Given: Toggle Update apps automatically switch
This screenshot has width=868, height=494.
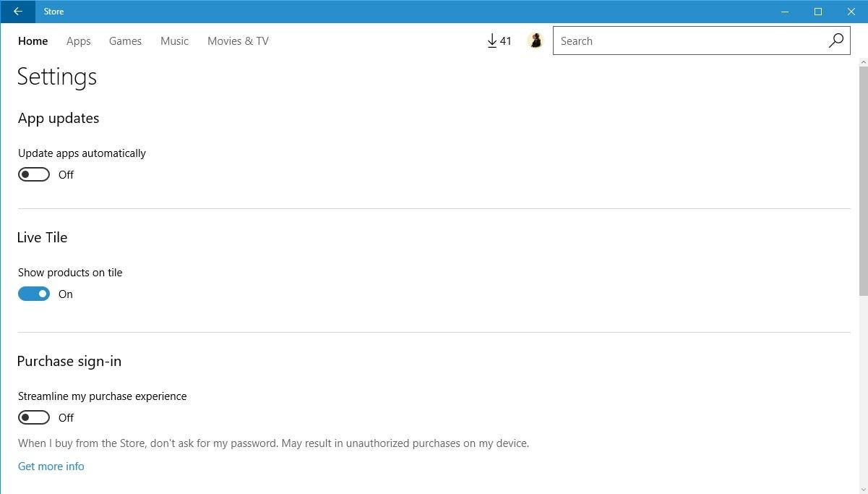Looking at the screenshot, I should point(34,174).
